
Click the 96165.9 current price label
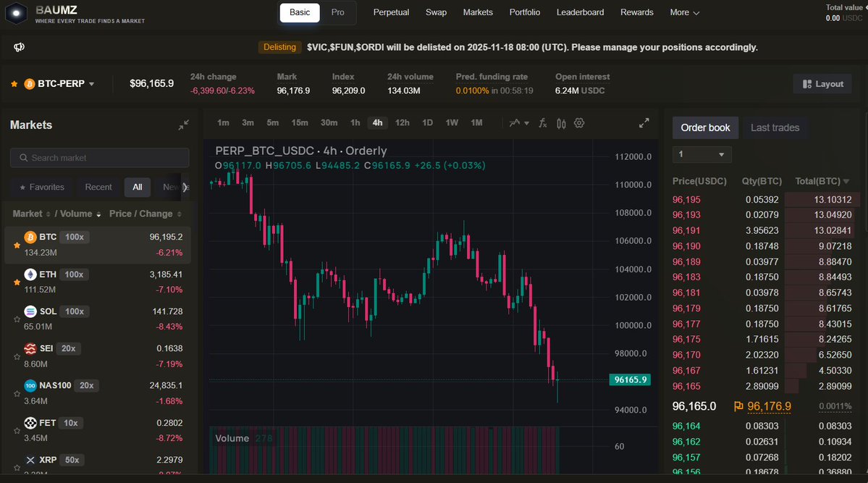(x=630, y=380)
